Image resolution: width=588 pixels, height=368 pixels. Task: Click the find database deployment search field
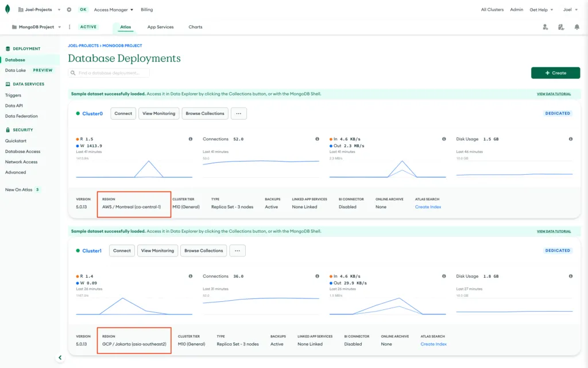109,72
